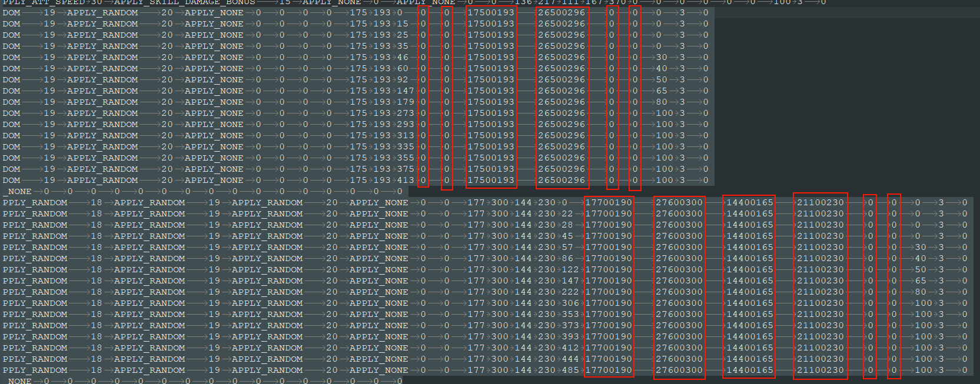Place cursor on value 45 after 144 230
The width and height of the screenshot is (980, 384).
(x=567, y=236)
